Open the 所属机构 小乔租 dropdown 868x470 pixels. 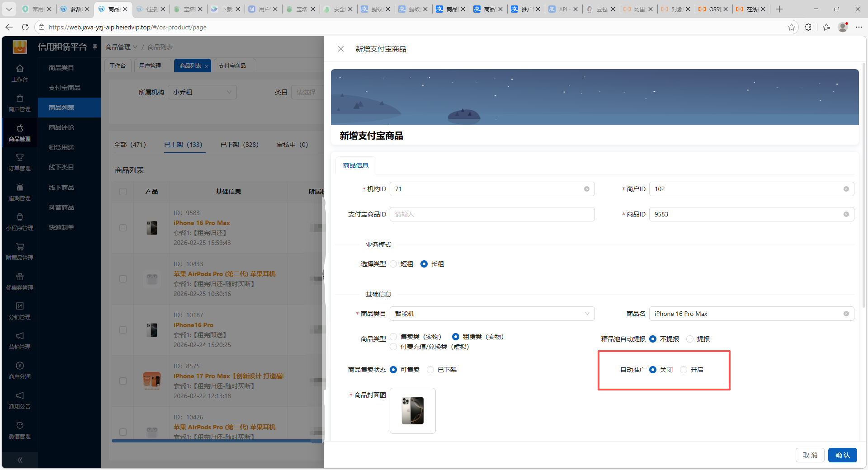click(202, 92)
